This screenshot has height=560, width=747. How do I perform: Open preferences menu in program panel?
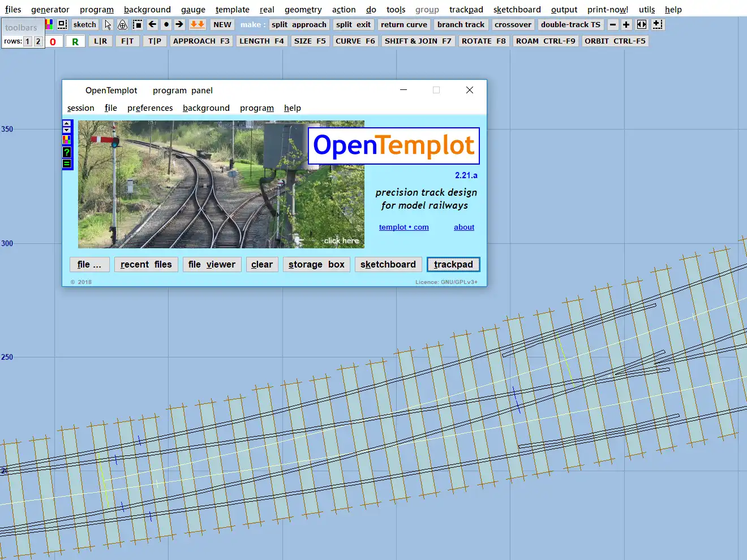tap(150, 108)
